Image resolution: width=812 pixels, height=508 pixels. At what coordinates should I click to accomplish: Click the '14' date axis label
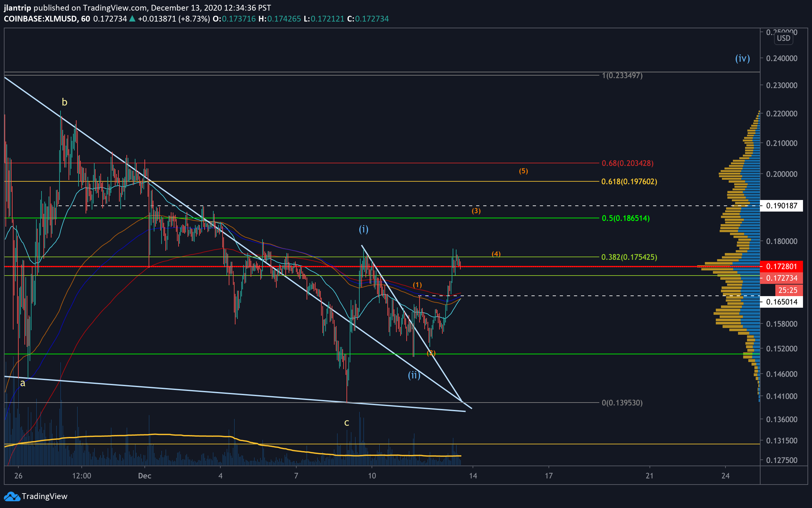pos(473,476)
